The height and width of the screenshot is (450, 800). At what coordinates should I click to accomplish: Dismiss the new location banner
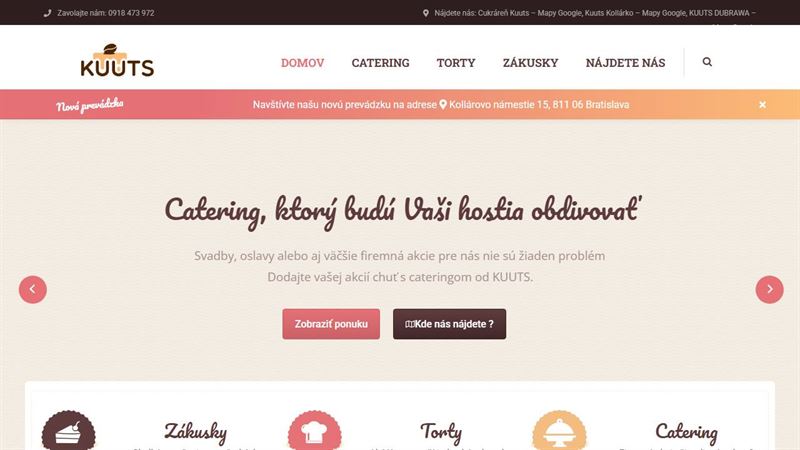pyautogui.click(x=762, y=105)
